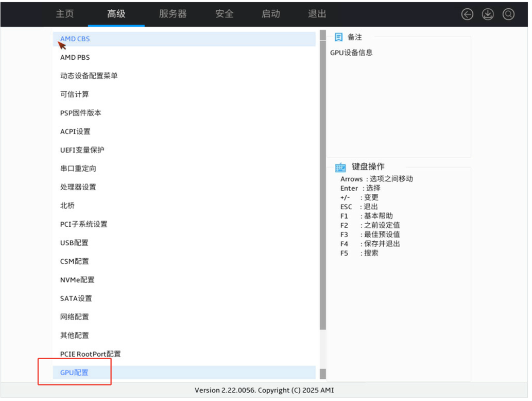Viewport: 532px width, 401px height.
Task: Click the 键盘操作 keyboard icon
Action: [x=340, y=167]
